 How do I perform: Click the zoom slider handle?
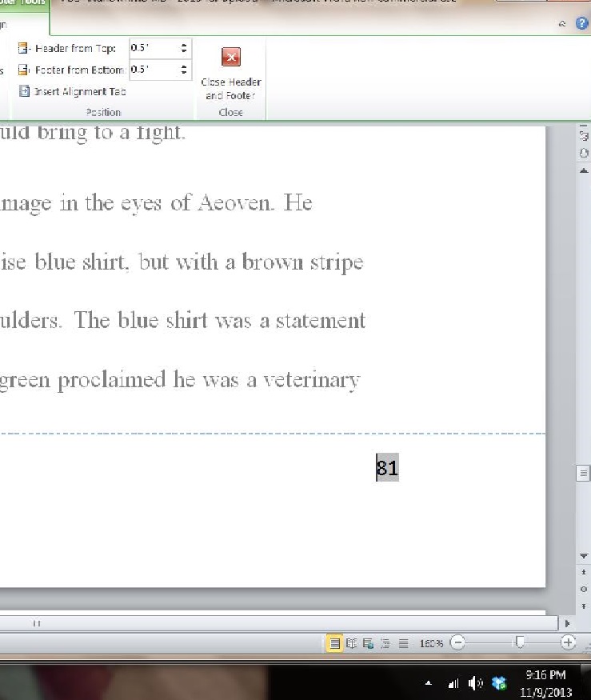521,642
